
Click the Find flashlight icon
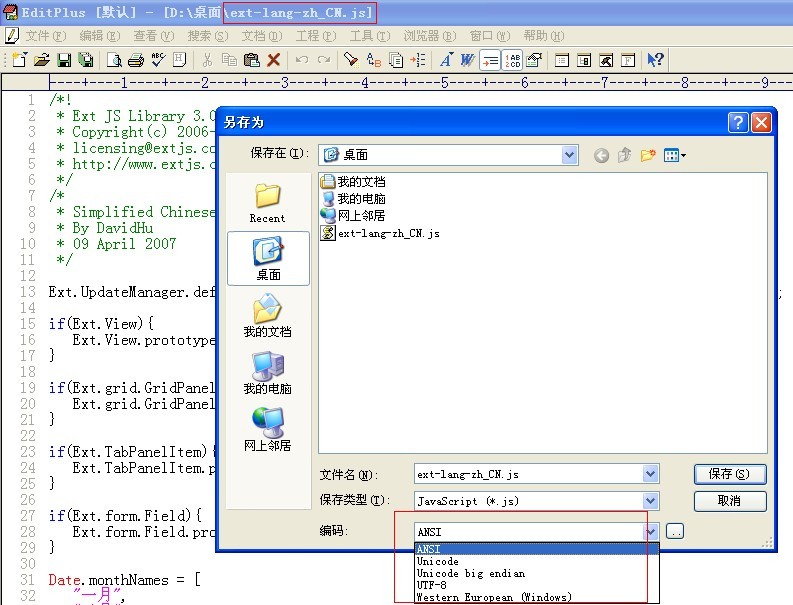click(x=350, y=60)
